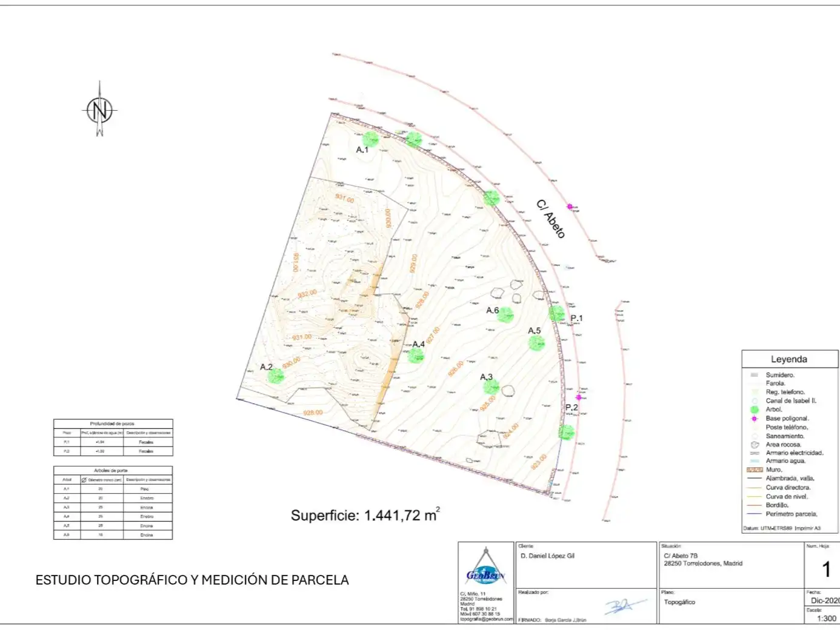This screenshot has height=630, width=840.
Task: Click the topografia@geobrun.com email address
Action: [486, 619]
